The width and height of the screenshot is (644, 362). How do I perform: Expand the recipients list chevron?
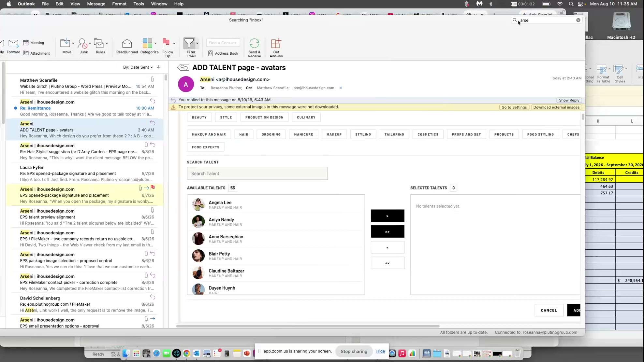point(341,88)
